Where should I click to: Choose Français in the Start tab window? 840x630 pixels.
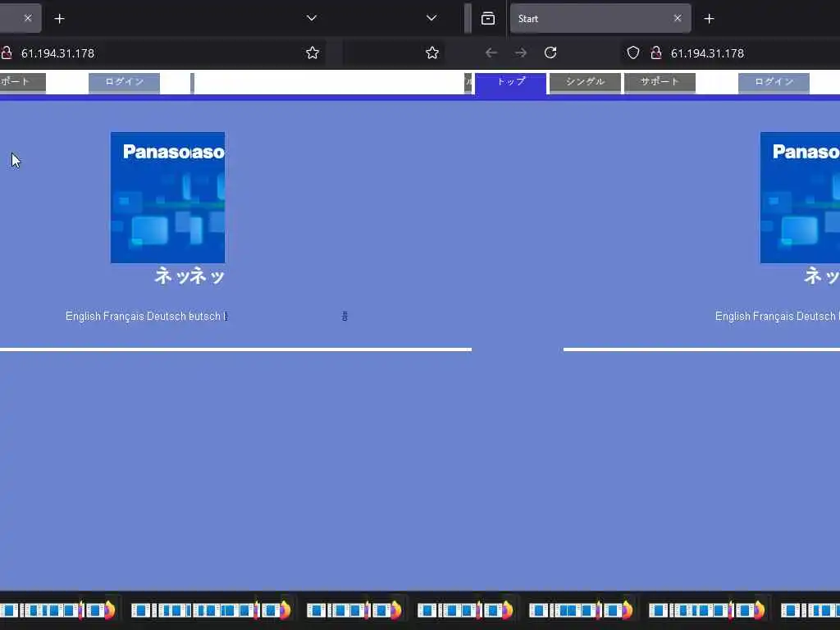point(774,316)
